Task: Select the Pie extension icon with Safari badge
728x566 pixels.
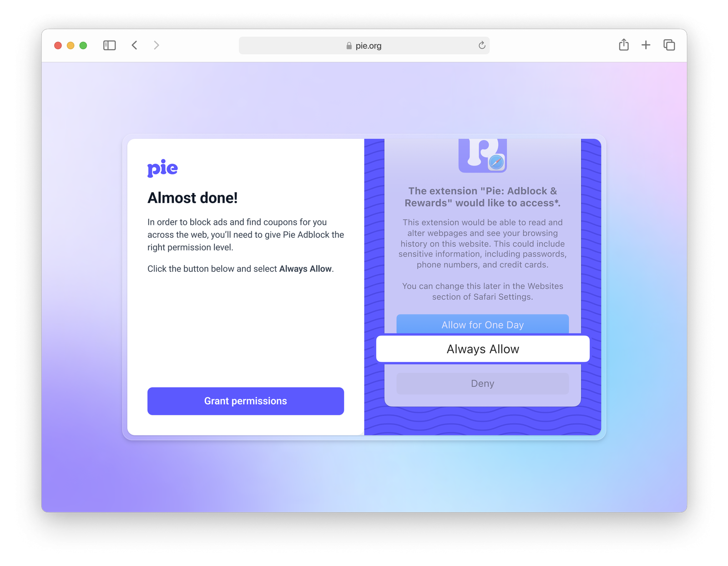Action: tap(483, 156)
